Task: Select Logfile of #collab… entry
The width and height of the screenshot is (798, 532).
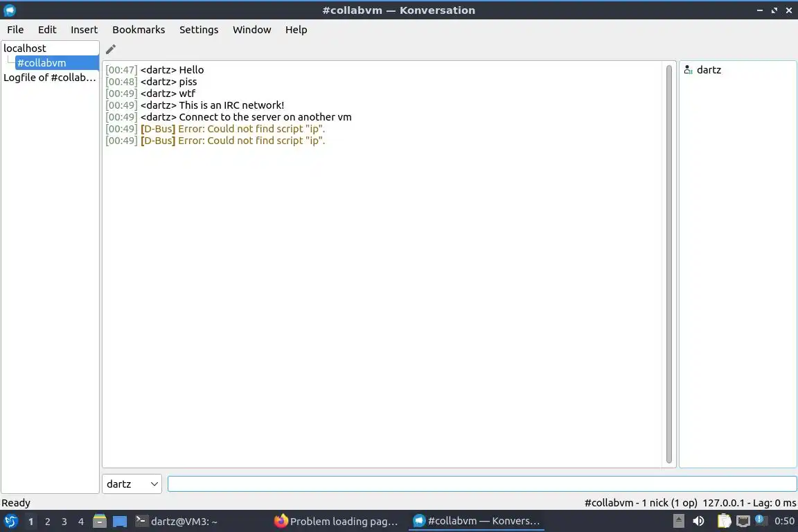Action: (x=50, y=78)
